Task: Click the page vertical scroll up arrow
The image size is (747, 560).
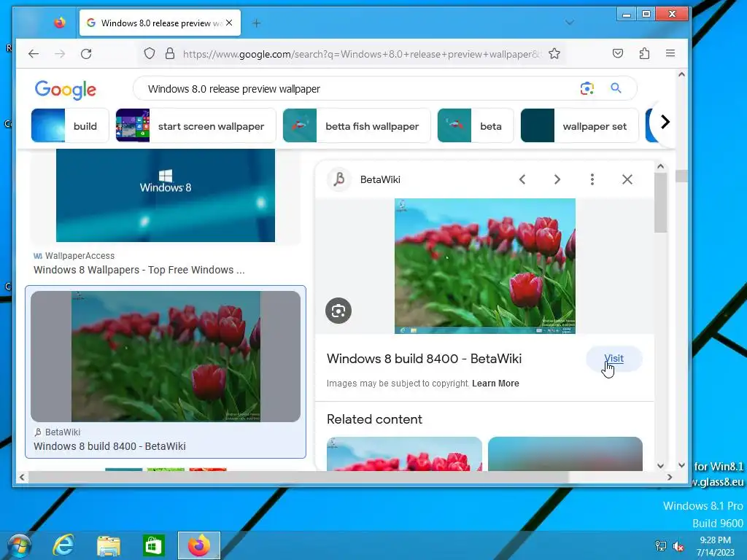Action: 681,74
